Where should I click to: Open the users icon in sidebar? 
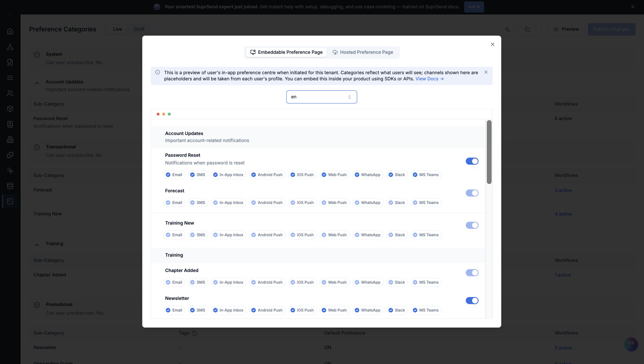(x=10, y=93)
